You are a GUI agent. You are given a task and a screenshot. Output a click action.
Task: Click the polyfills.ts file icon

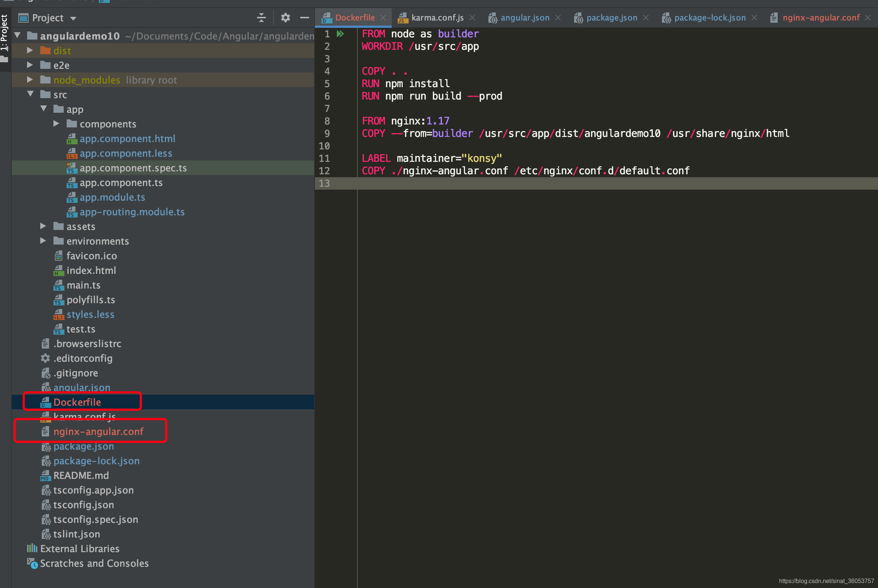pos(59,299)
